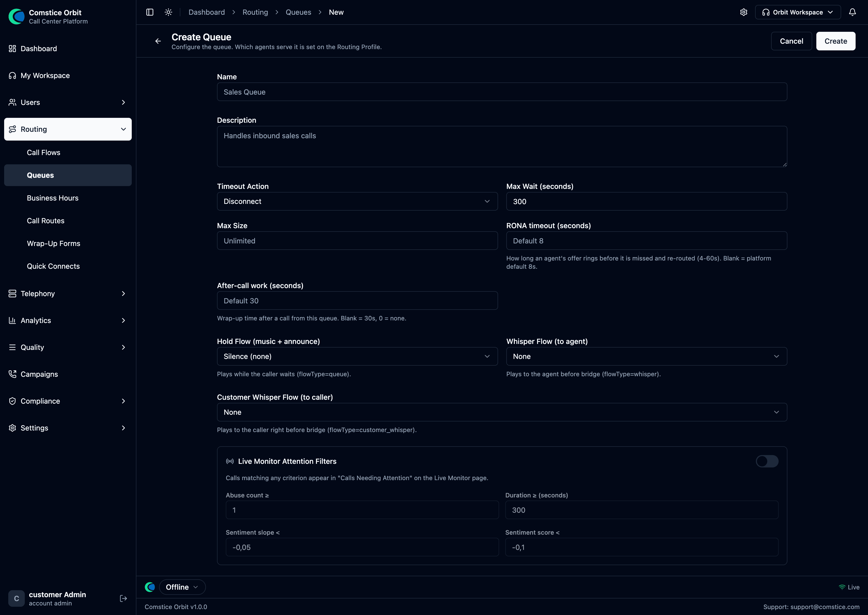
Task: Open the Hold Flow dropdown
Action: 357,356
